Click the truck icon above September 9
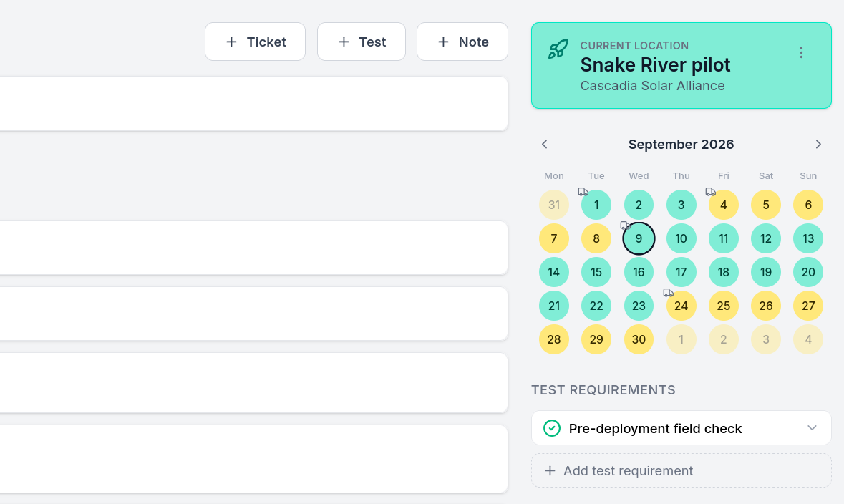 625,225
